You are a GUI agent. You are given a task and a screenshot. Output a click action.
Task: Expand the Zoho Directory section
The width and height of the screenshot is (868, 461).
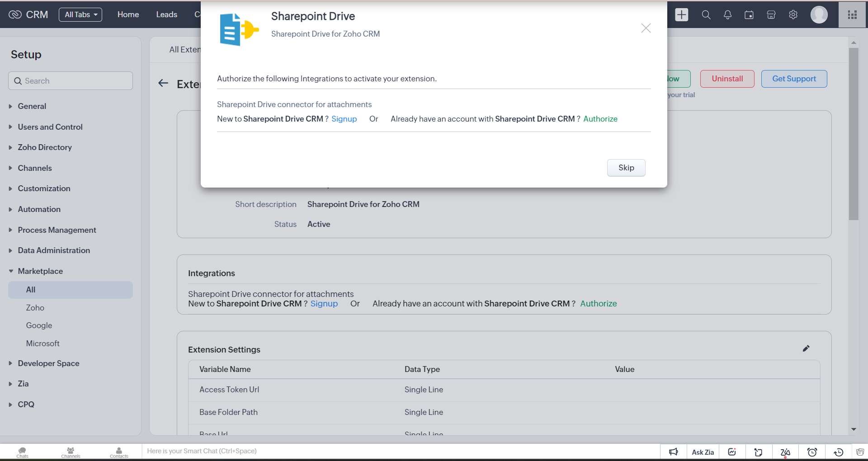(44, 147)
